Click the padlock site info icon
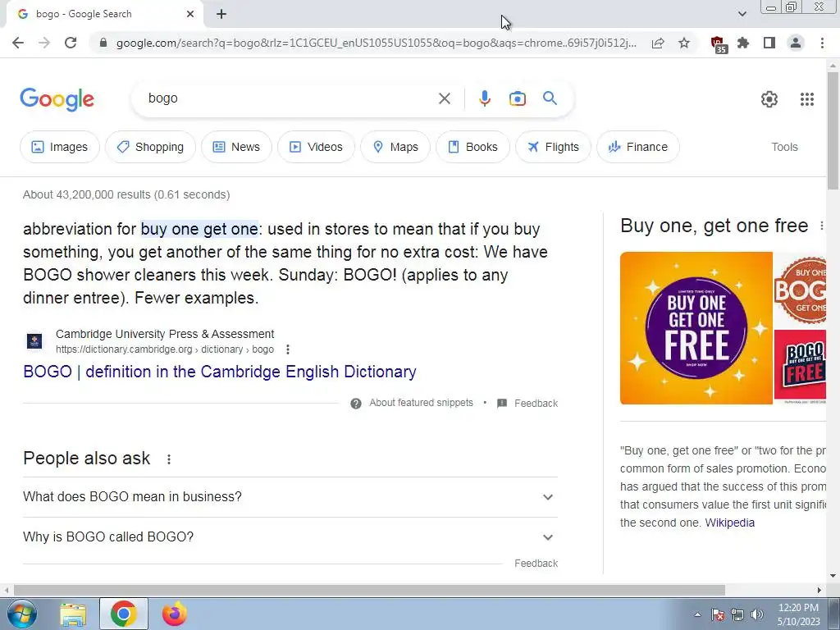 coord(103,43)
